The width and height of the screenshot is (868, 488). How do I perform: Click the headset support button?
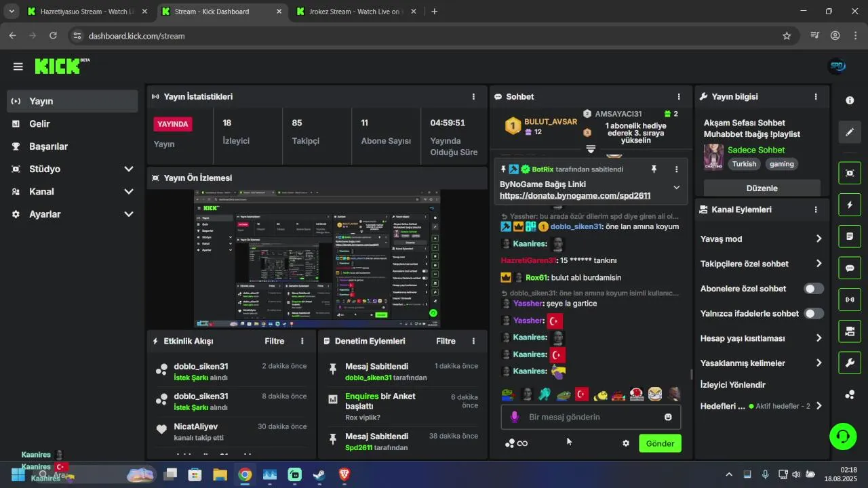coord(843,436)
